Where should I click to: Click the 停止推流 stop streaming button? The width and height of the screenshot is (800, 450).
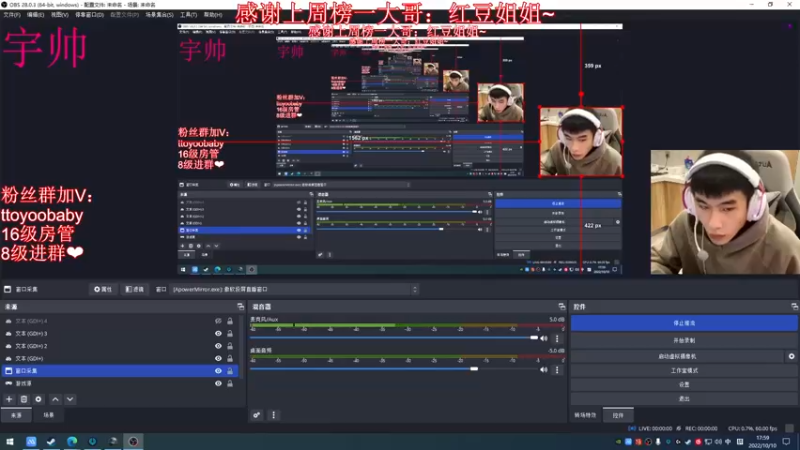click(684, 323)
